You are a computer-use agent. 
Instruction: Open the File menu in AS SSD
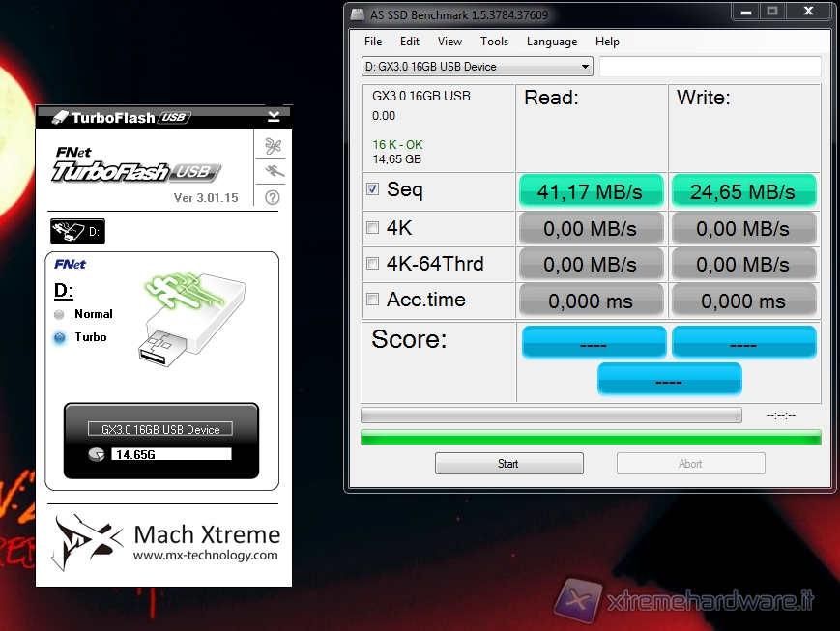[x=373, y=42]
